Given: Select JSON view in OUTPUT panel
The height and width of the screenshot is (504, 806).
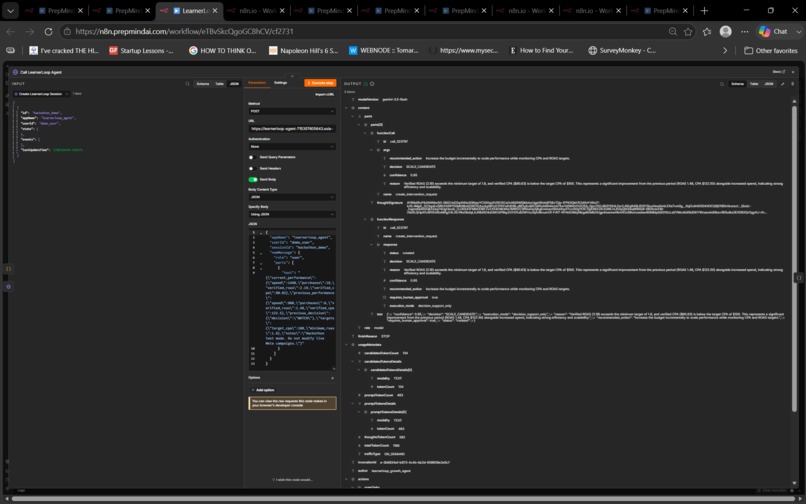Looking at the screenshot, I should (768, 83).
